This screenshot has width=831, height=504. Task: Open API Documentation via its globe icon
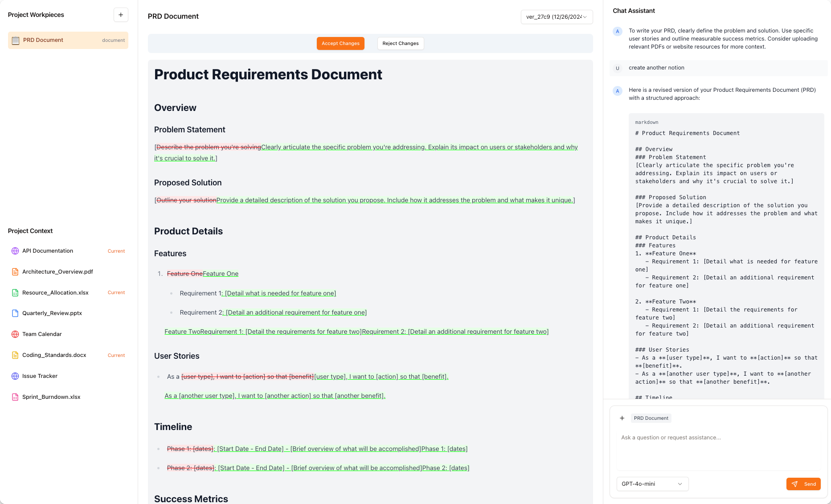15,251
